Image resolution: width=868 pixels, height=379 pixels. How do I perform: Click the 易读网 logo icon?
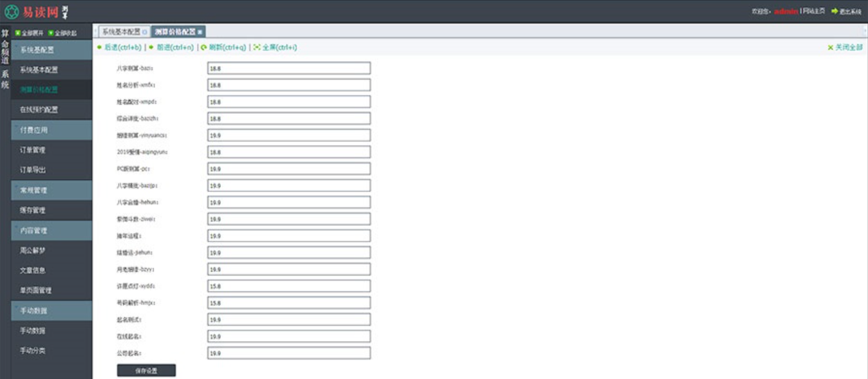point(11,12)
